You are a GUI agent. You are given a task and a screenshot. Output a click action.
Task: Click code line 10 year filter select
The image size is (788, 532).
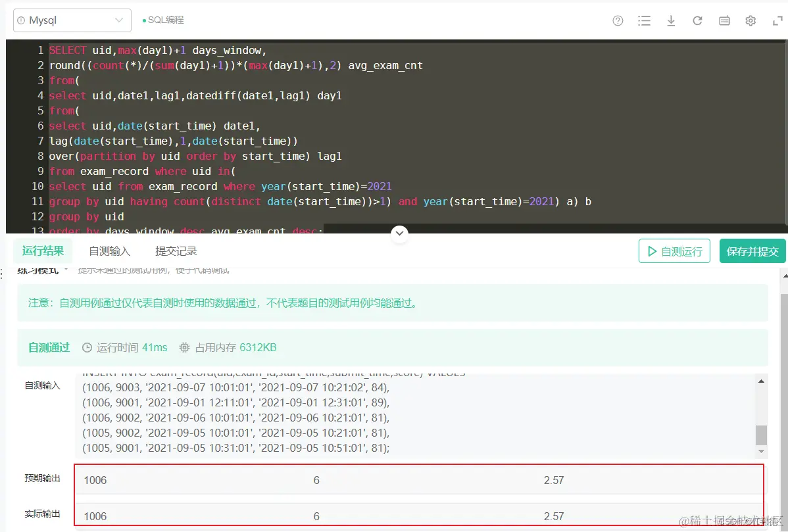click(x=220, y=186)
